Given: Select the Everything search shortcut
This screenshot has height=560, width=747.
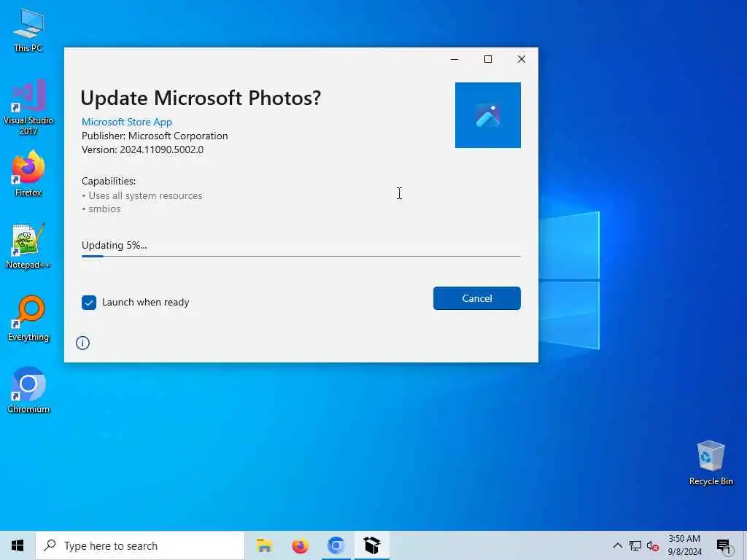Looking at the screenshot, I should coord(28,319).
